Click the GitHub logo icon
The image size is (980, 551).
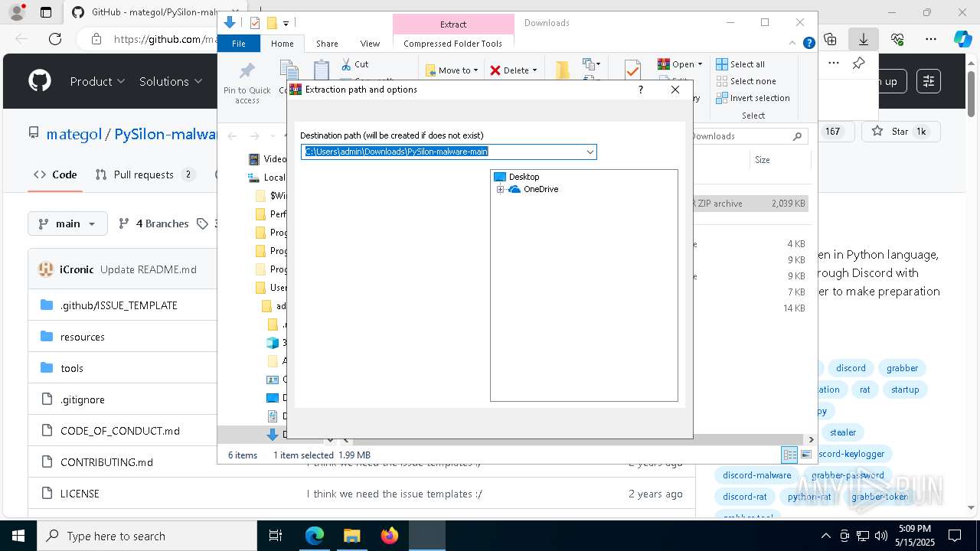click(x=40, y=81)
